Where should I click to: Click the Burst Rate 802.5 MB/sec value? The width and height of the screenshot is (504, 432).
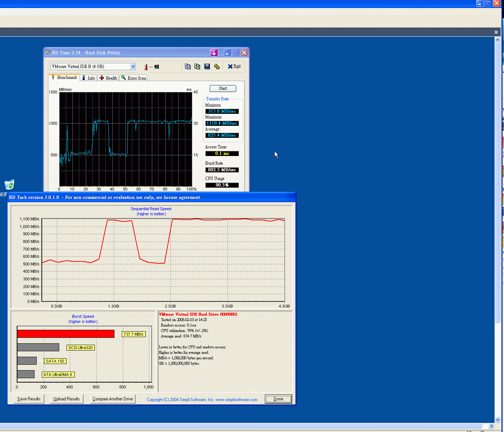(222, 170)
